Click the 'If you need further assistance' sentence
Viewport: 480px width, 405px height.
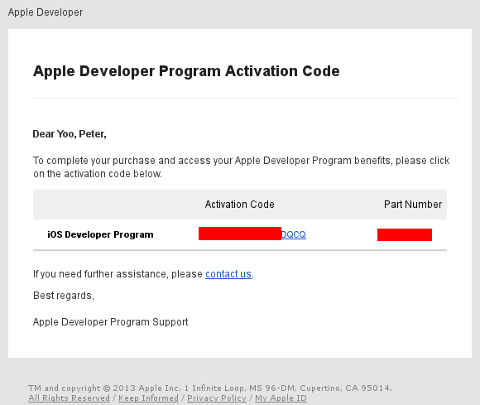point(143,274)
